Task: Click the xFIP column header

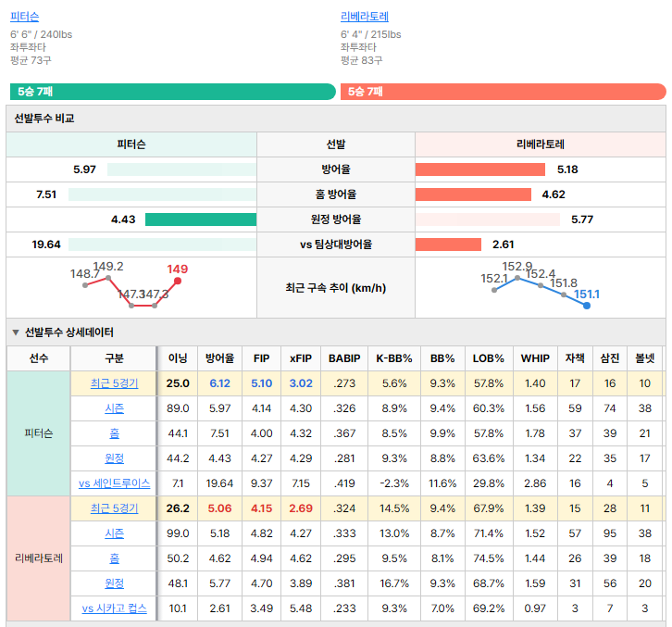Action: 301,358
